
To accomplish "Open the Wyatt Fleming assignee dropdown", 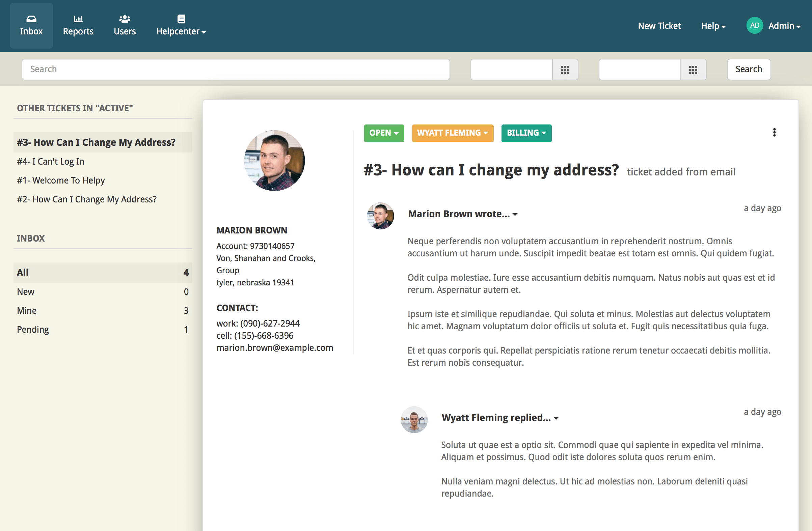I will coord(452,133).
